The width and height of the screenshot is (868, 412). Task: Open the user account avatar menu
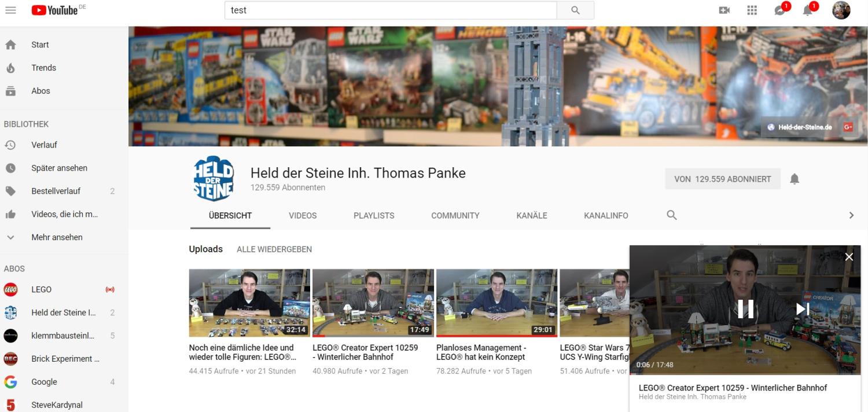point(841,10)
